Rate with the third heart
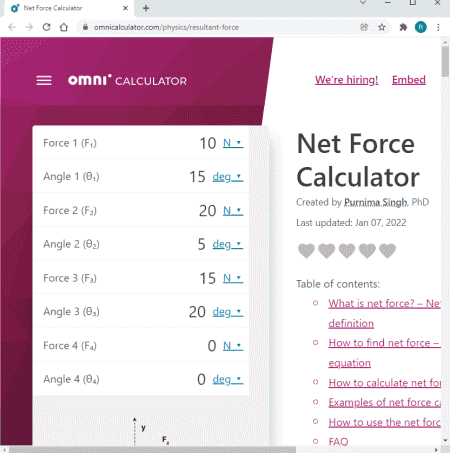The height and width of the screenshot is (453, 450). (347, 251)
